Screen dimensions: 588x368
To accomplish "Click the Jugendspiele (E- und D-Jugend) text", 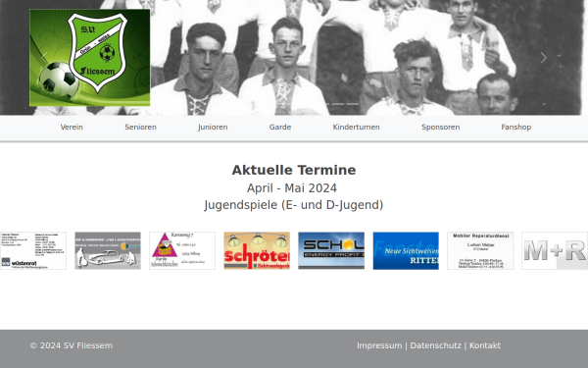I will [x=294, y=205].
